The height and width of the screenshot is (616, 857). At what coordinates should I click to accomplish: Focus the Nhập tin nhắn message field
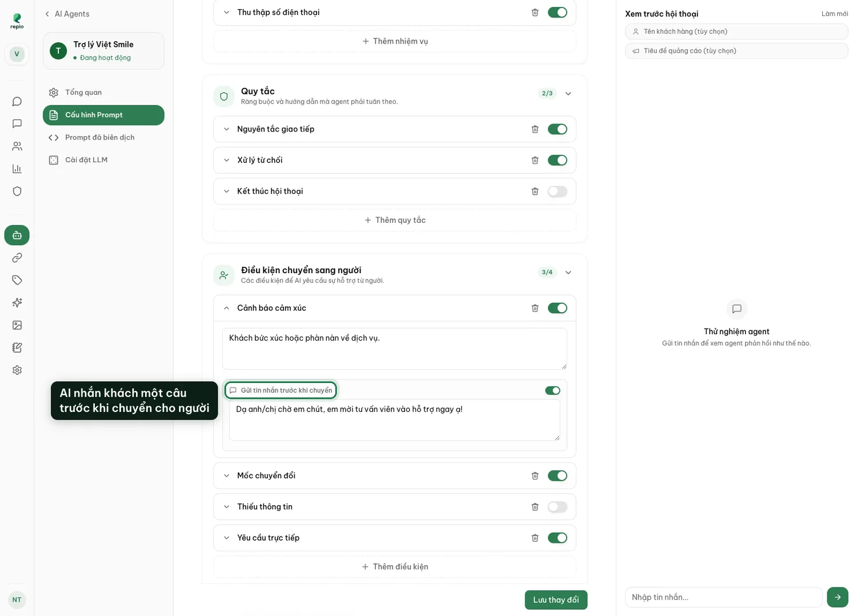[x=723, y=597]
